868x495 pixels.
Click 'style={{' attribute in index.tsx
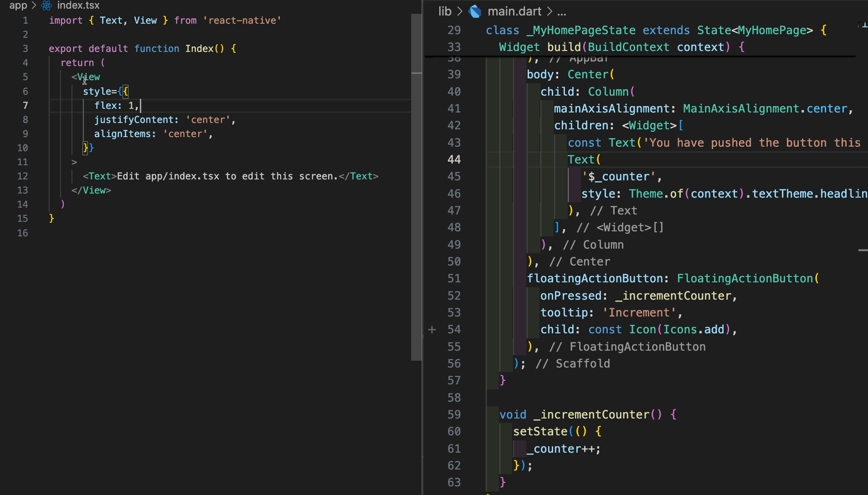tap(106, 92)
